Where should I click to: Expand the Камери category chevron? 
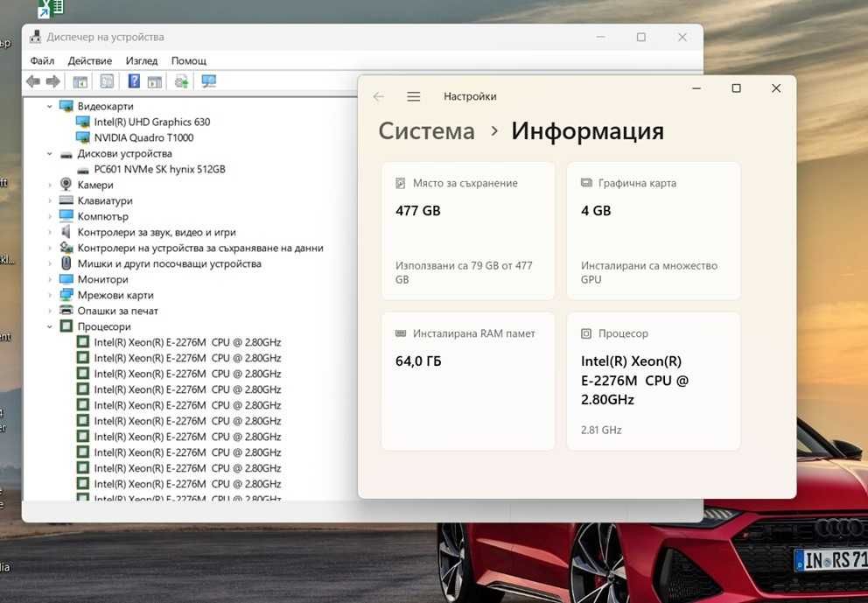point(50,185)
